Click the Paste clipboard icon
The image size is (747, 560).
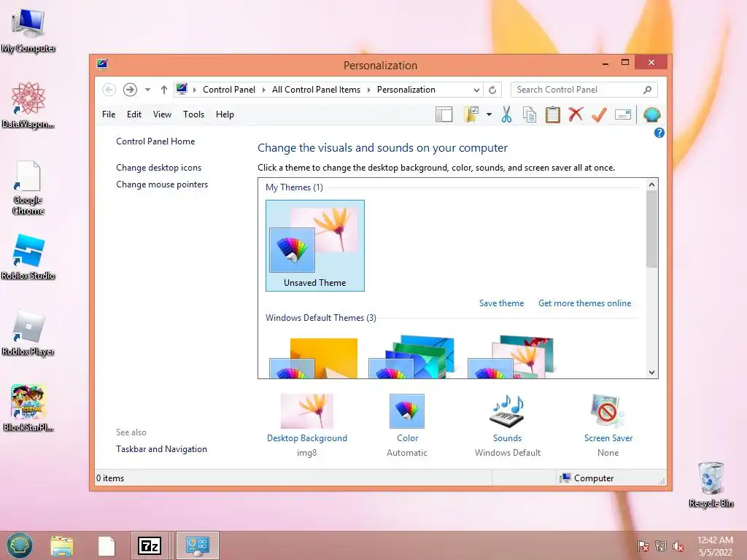[x=553, y=114]
